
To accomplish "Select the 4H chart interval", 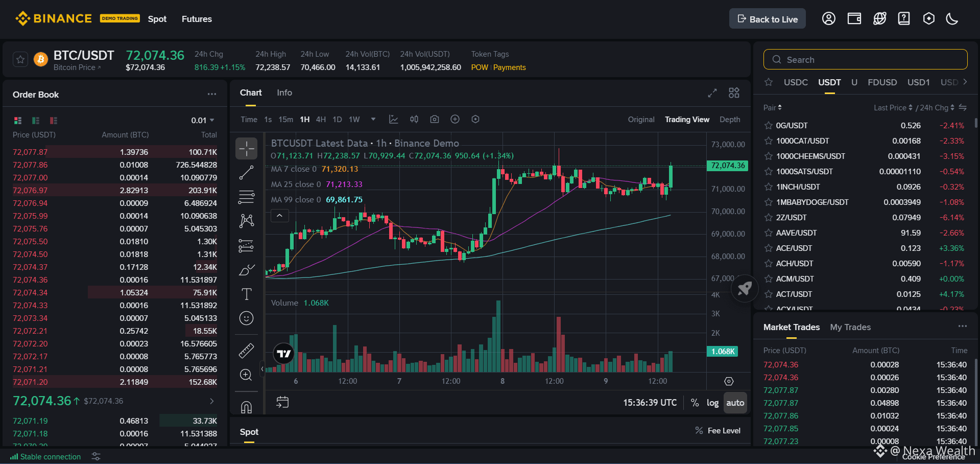I will point(321,119).
